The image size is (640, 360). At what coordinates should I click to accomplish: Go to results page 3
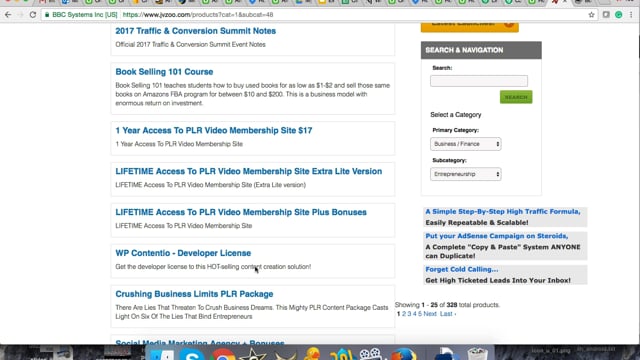pos(409,314)
